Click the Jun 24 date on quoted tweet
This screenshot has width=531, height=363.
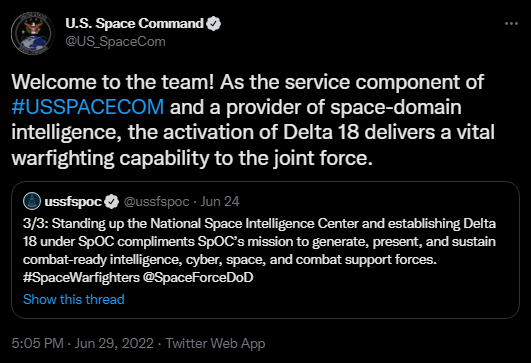point(220,201)
